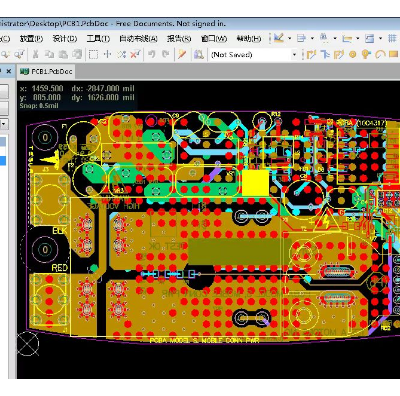This screenshot has height=396, width=400.
Task: Open the 自动布线(A) menu
Action: 138,39
